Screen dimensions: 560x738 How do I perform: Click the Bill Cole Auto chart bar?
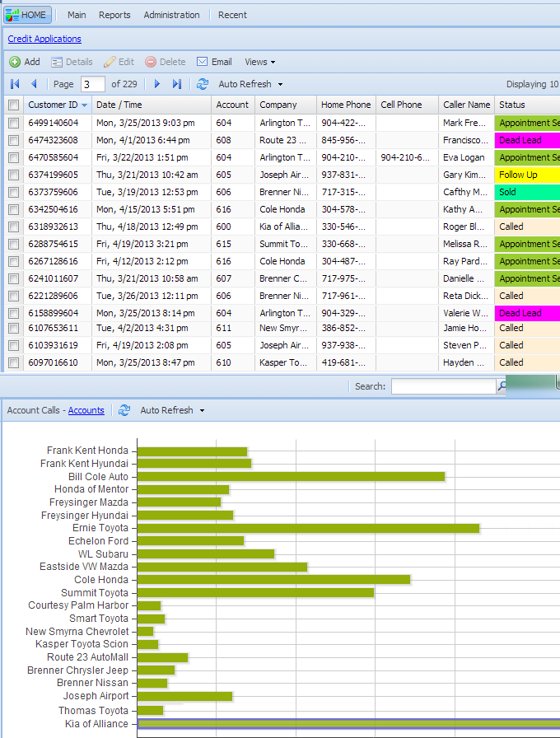click(x=291, y=477)
